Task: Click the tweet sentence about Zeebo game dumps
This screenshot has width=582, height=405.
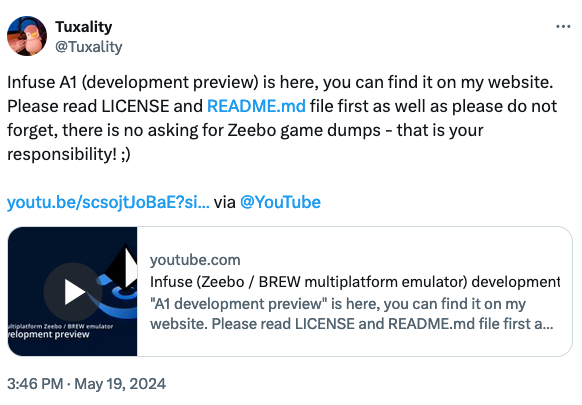Action: [x=245, y=130]
